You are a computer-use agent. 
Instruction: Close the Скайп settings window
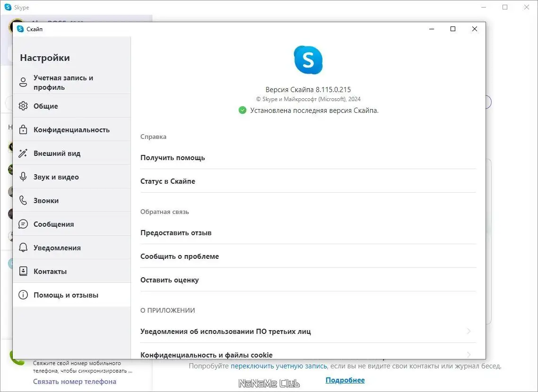[x=475, y=29]
